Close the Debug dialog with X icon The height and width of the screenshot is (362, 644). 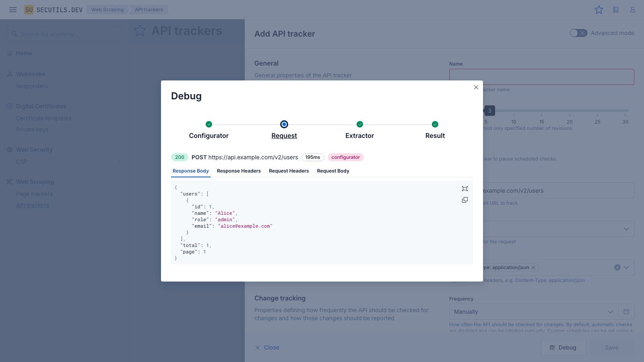point(476,87)
